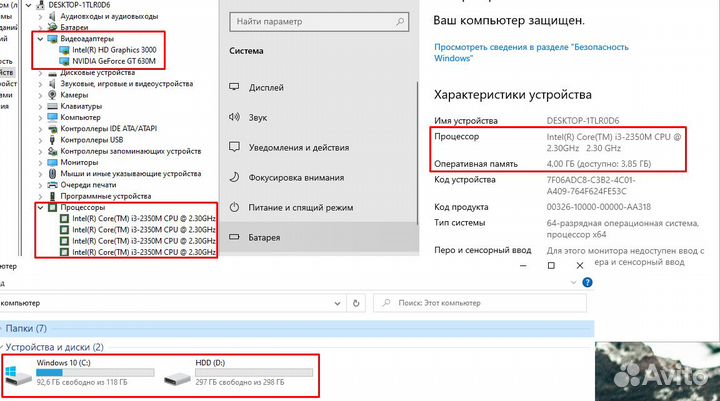The image size is (720, 401).
Task: Expand the Мониторы node
Action: pyautogui.click(x=40, y=163)
